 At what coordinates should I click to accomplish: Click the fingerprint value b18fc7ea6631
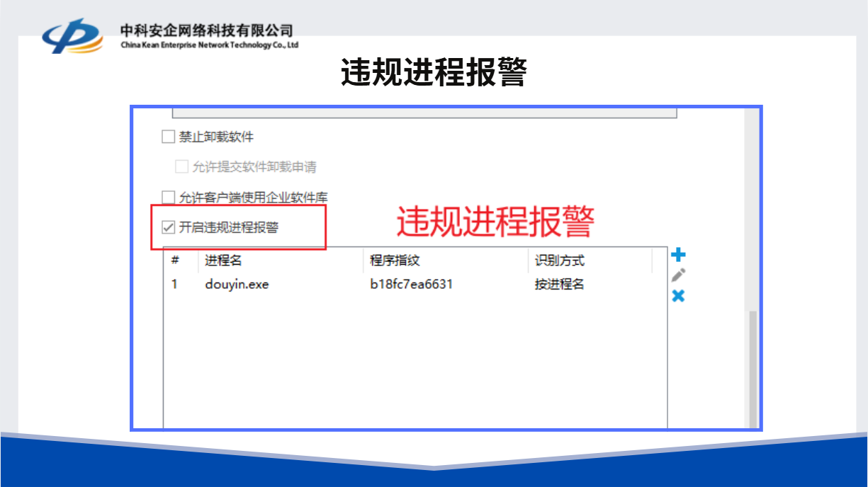click(411, 285)
